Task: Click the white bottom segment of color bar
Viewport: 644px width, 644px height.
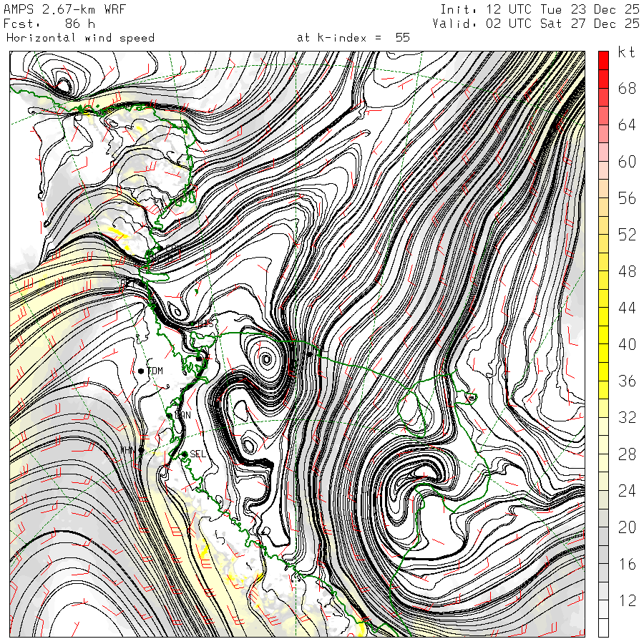Action: coord(603,628)
